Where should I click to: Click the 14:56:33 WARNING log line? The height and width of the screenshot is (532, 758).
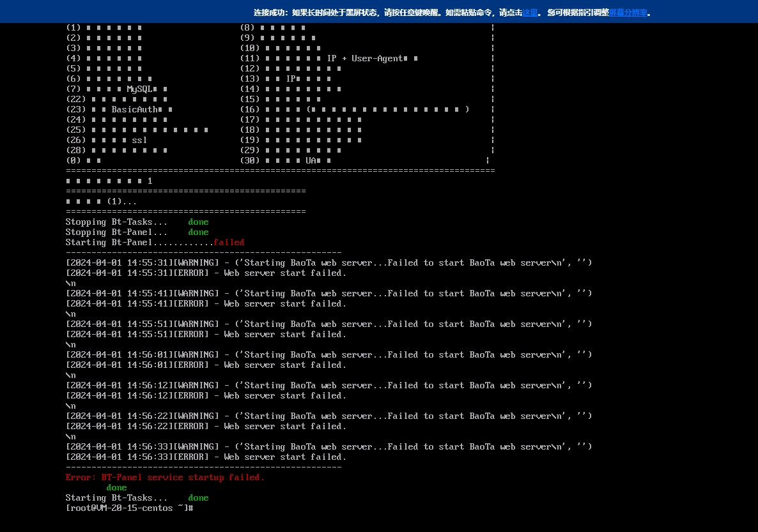pyautogui.click(x=329, y=447)
